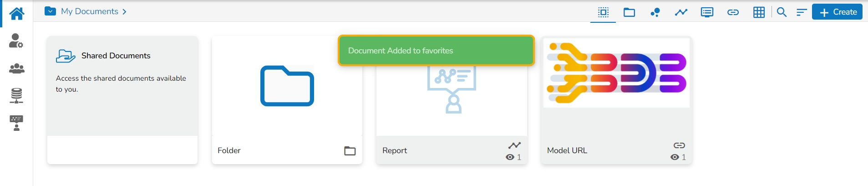This screenshot has width=868, height=186.
Task: Toggle the select-all documents filter
Action: coord(603,12)
